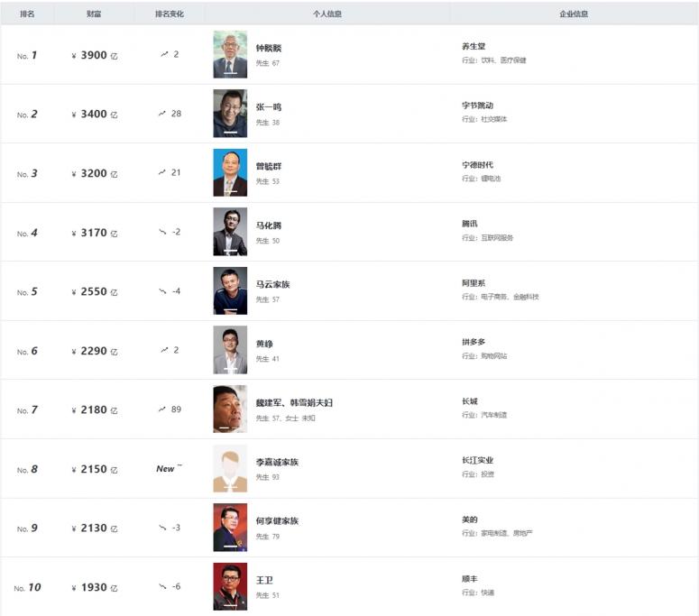
Task: Click the upward trend arrow beside 89
Action: pyautogui.click(x=161, y=409)
